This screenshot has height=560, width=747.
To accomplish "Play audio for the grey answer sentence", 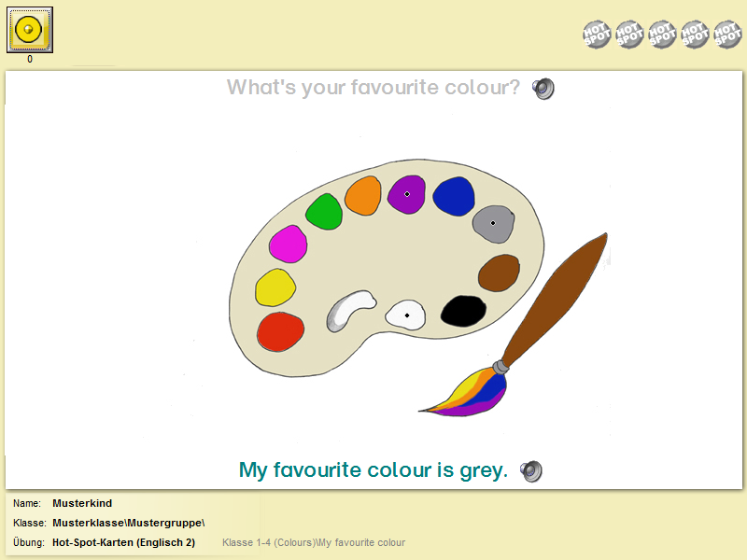I will tap(531, 470).
